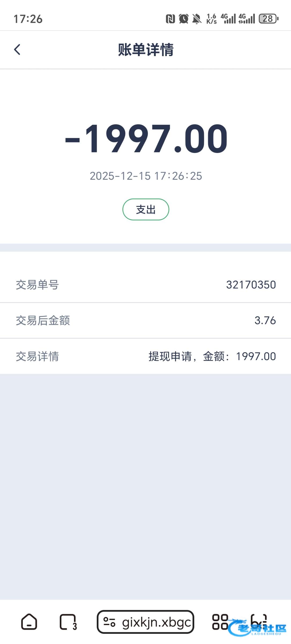The width and height of the screenshot is (291, 644).
Task: Tap the gixkjn.xbgc address bar
Action: 156,622
